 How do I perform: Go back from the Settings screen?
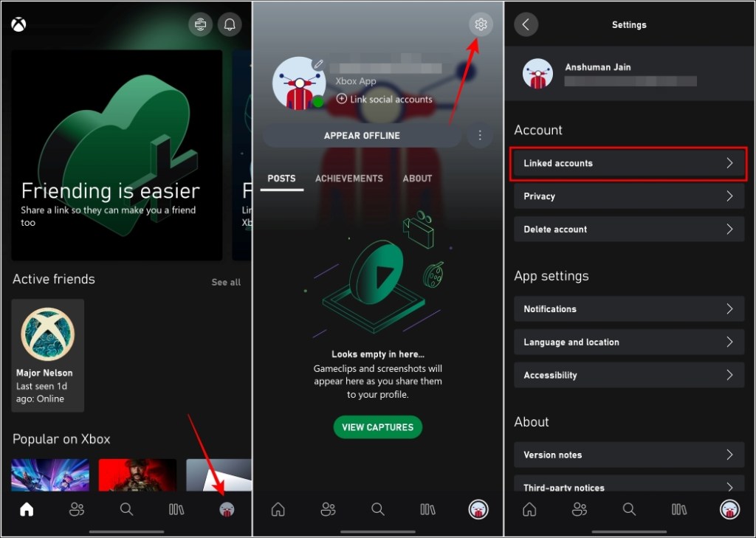pyautogui.click(x=526, y=24)
